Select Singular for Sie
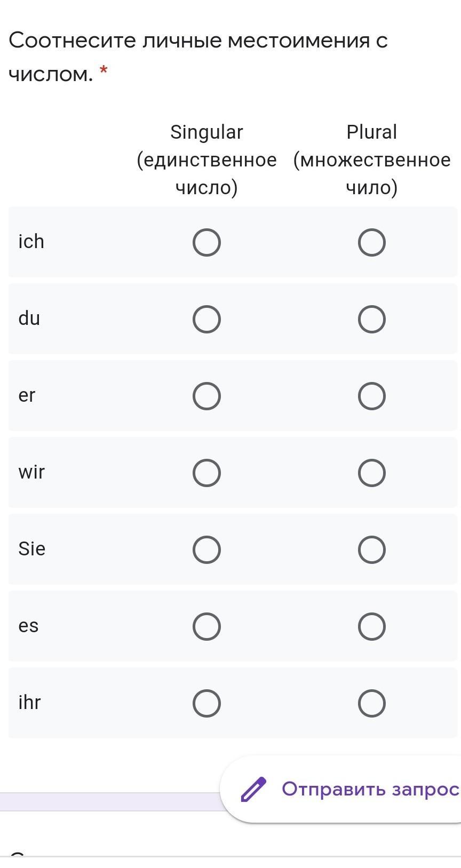 (206, 550)
